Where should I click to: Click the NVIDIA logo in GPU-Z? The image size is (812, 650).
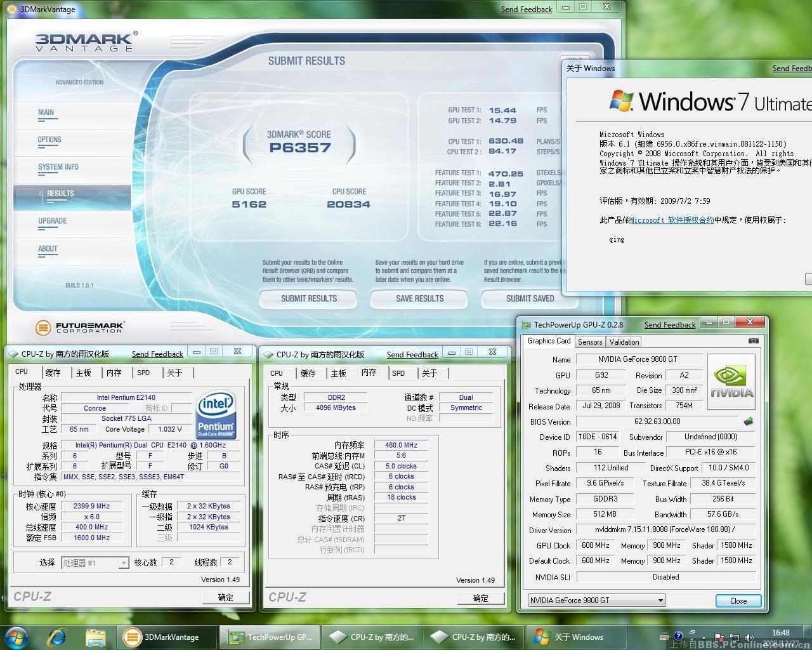tap(731, 381)
